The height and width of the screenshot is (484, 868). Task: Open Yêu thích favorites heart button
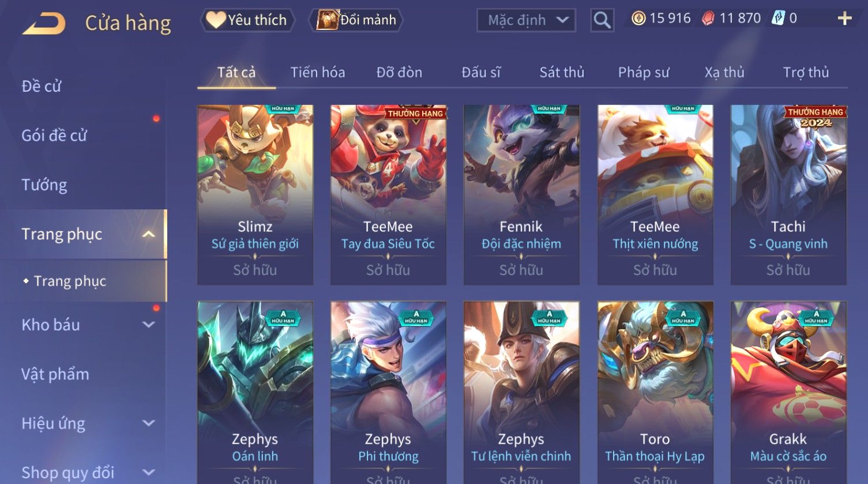pos(247,20)
